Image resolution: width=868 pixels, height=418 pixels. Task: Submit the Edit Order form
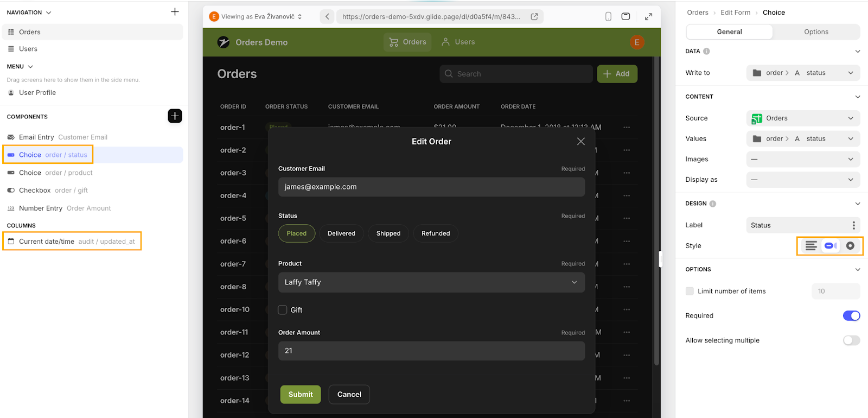click(301, 394)
